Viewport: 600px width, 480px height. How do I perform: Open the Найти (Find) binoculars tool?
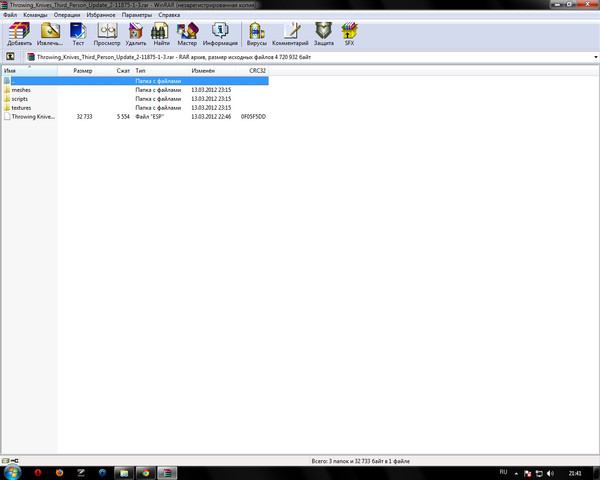[161, 34]
